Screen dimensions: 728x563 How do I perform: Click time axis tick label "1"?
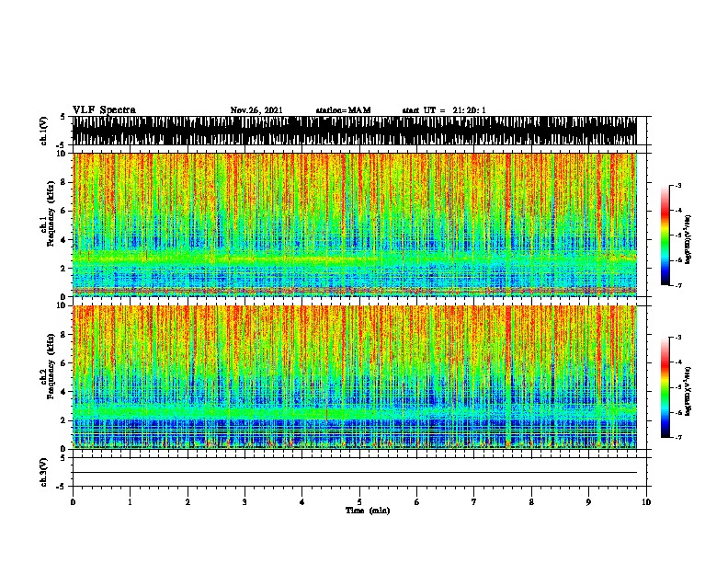pos(130,502)
